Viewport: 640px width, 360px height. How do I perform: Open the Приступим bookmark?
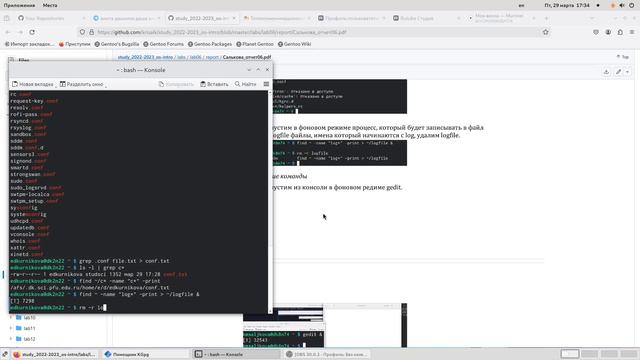[74, 44]
